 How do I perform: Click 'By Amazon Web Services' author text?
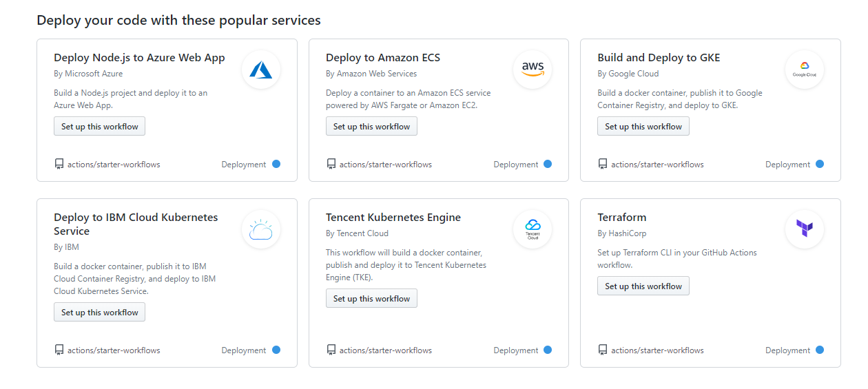click(371, 74)
